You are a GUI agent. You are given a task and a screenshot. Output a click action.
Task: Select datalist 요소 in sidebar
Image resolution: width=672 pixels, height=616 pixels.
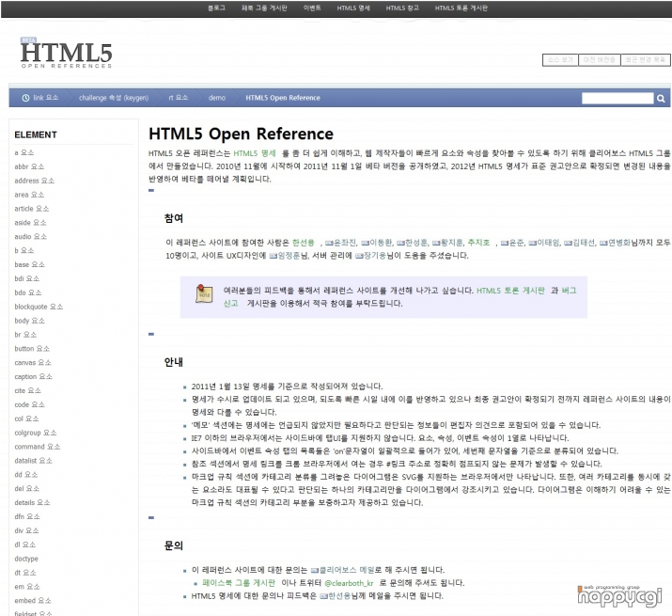point(34,460)
